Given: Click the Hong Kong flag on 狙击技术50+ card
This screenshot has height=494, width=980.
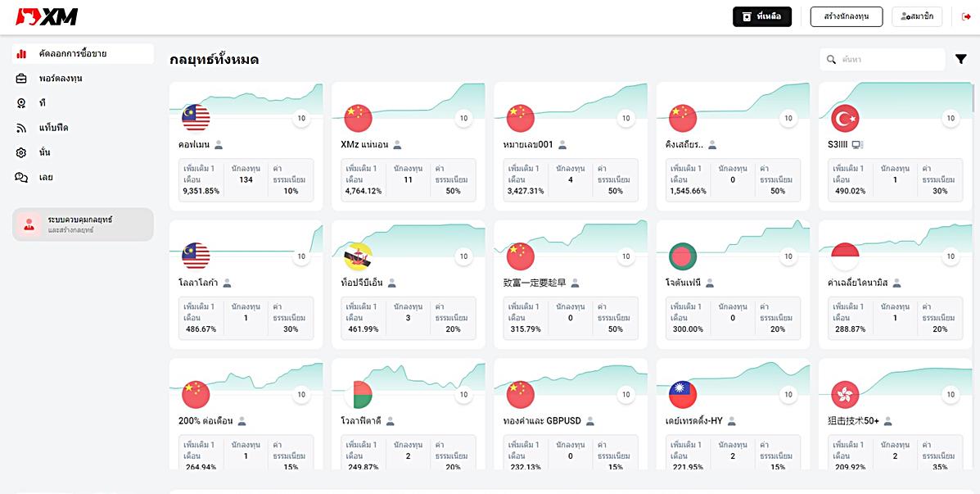Looking at the screenshot, I should coord(845,395).
